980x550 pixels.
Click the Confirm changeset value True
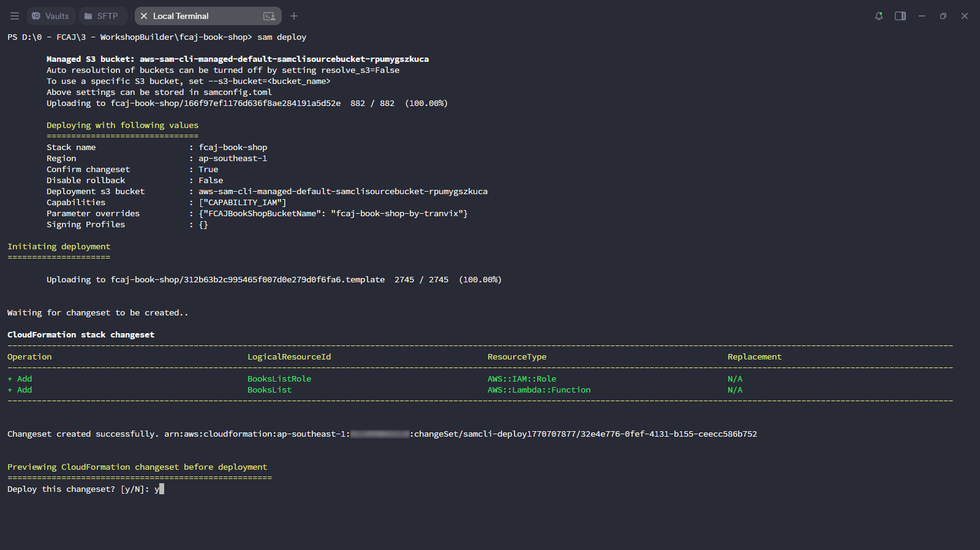tap(208, 170)
